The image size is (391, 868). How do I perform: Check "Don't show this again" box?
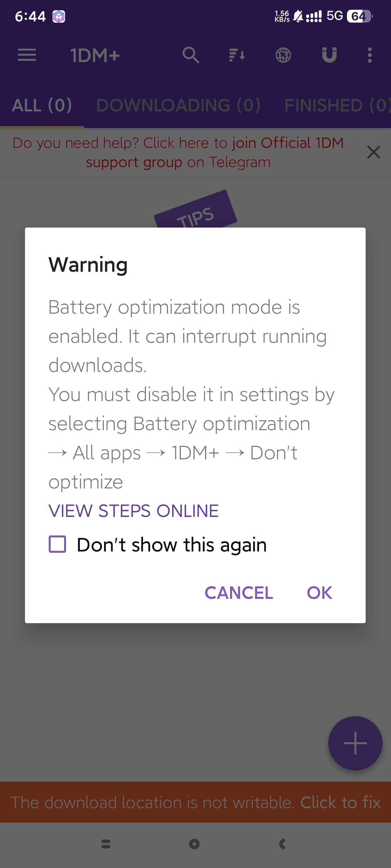click(57, 544)
